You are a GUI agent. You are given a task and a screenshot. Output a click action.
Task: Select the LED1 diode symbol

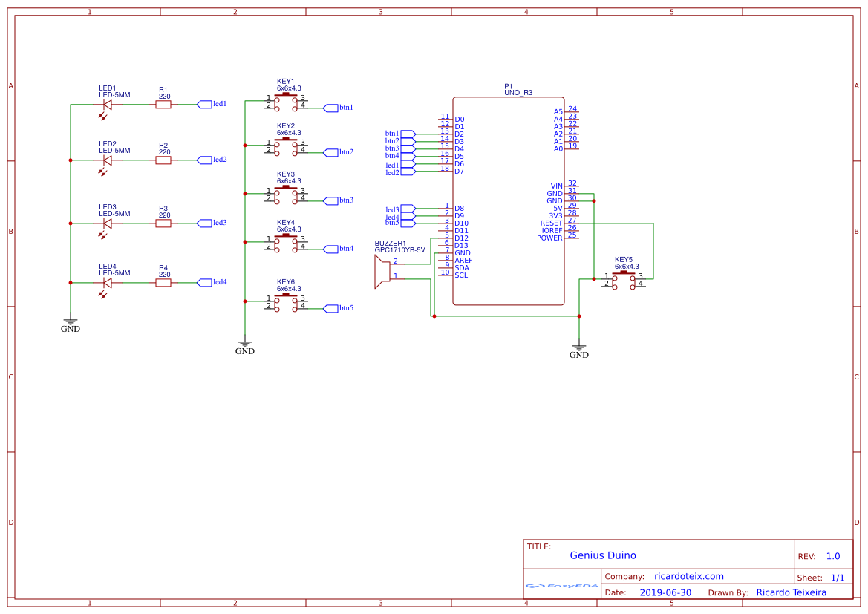point(105,105)
